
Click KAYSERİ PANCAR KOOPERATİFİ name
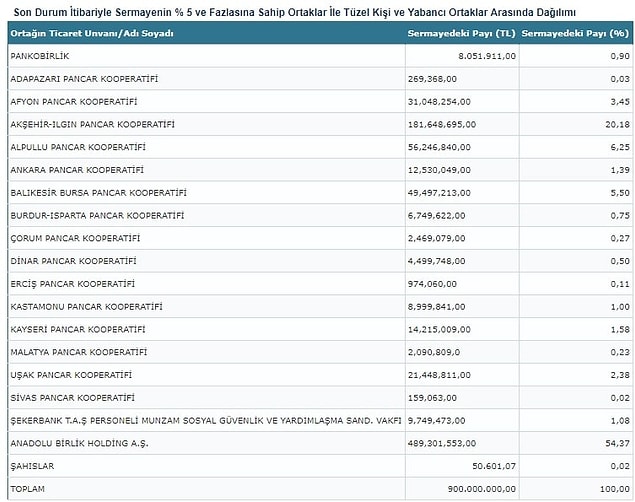tap(78, 329)
